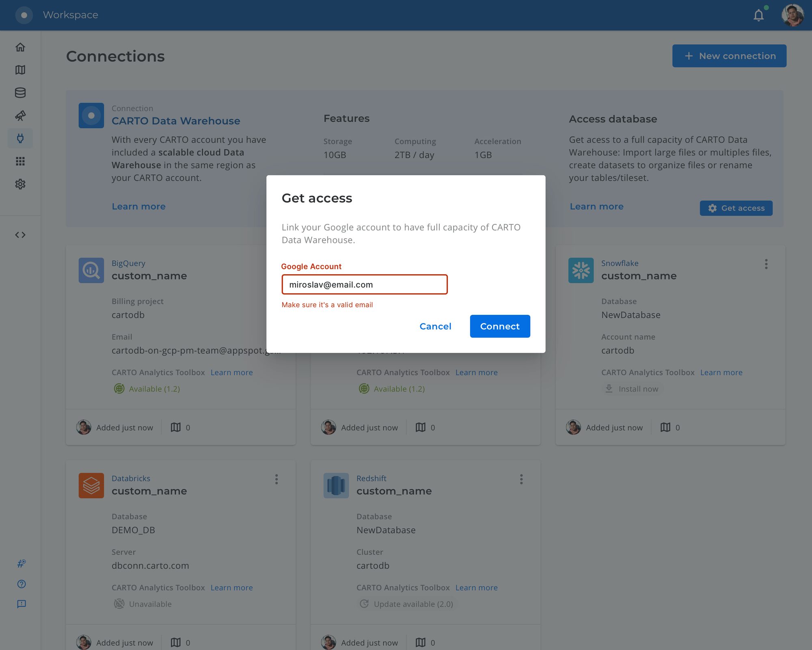
Task: Click the '2TB / day' computing value
Action: (414, 155)
